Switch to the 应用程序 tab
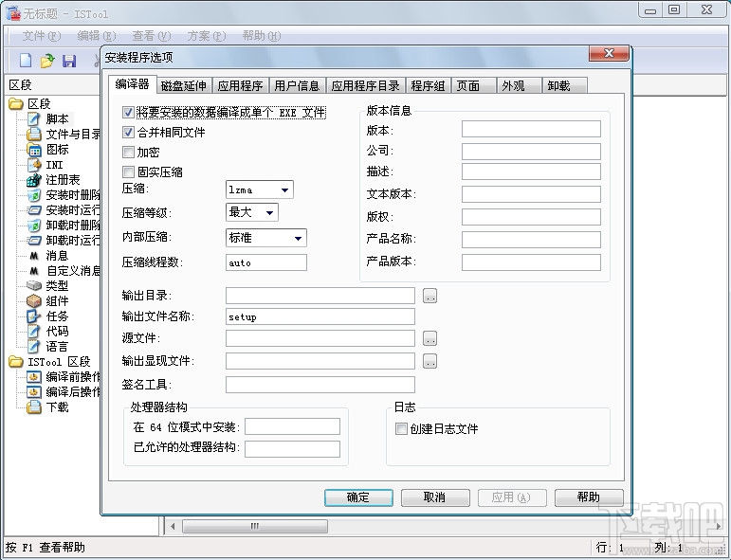 point(240,85)
